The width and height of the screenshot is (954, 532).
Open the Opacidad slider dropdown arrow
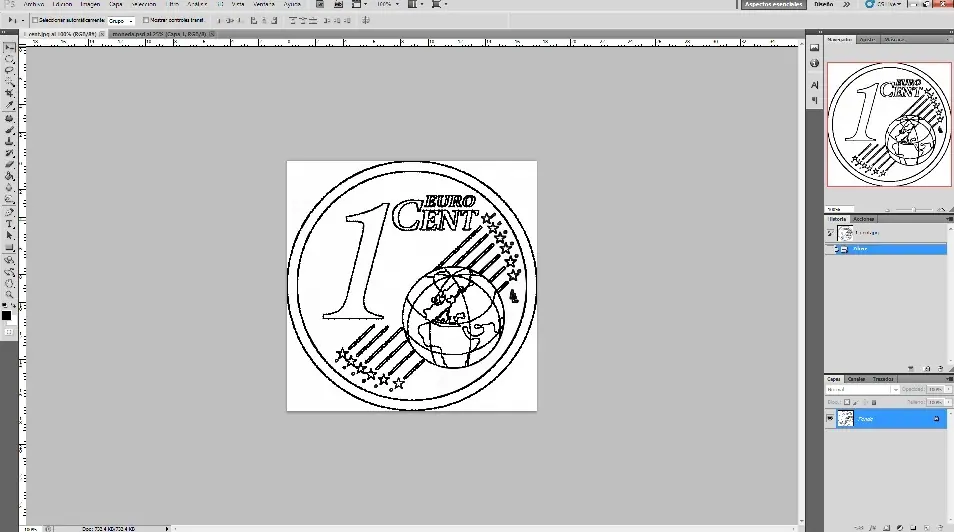[x=949, y=390]
